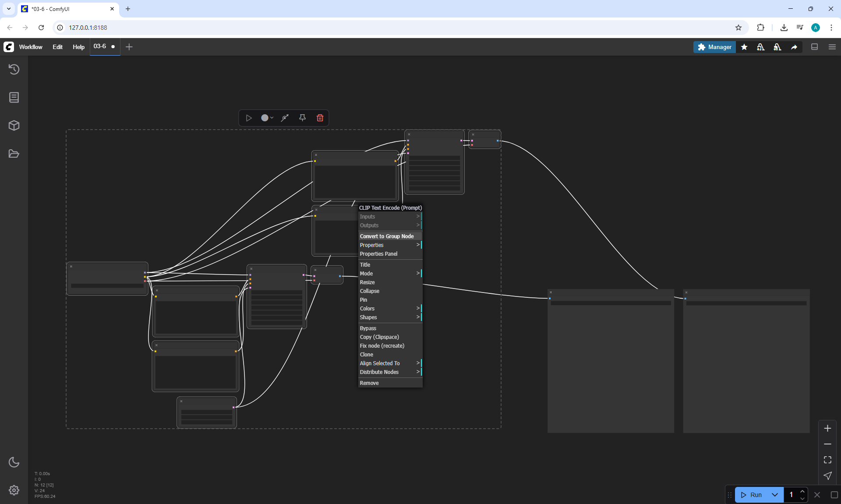Delete selected nodes with red trash icon

320,118
